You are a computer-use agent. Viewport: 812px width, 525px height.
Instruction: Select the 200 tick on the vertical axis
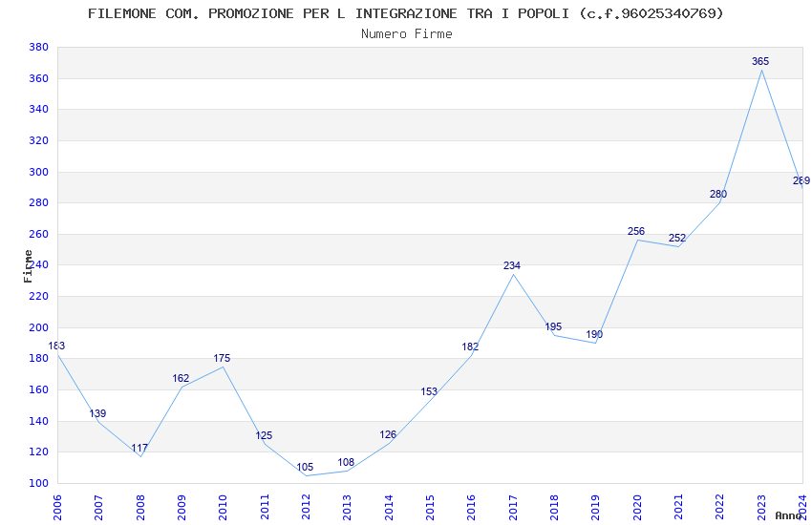click(39, 327)
